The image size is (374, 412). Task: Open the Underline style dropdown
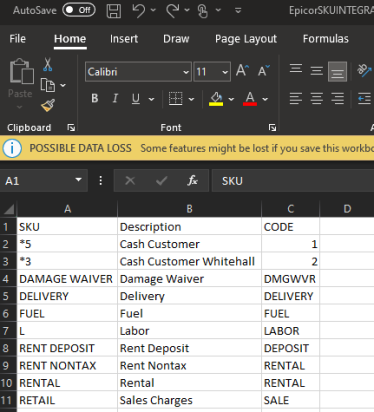pos(152,99)
